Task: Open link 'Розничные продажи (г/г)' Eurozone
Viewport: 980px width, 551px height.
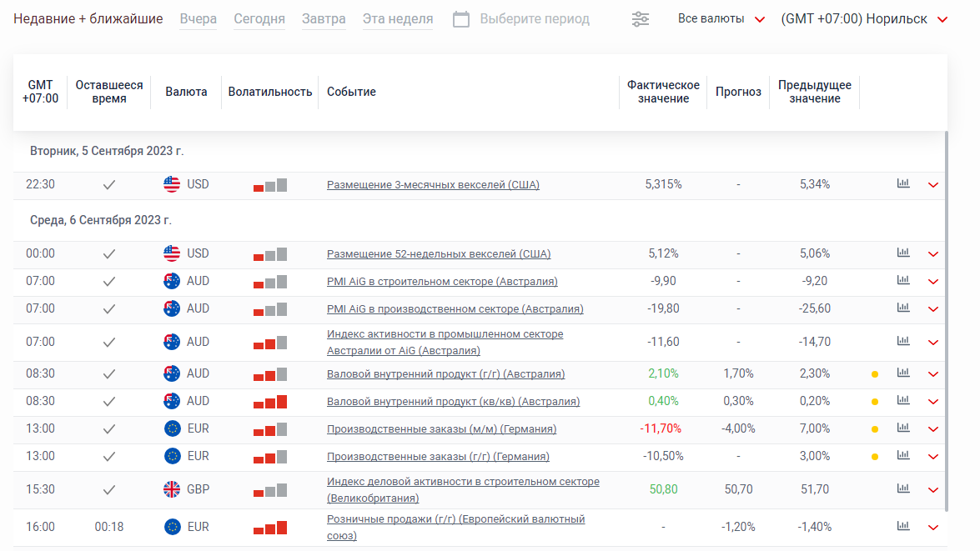Action: tap(455, 528)
